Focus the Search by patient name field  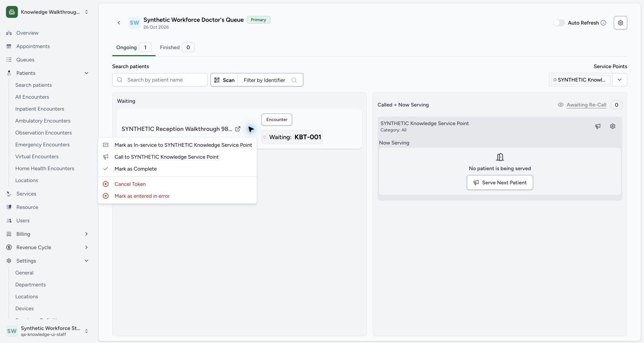coord(160,80)
